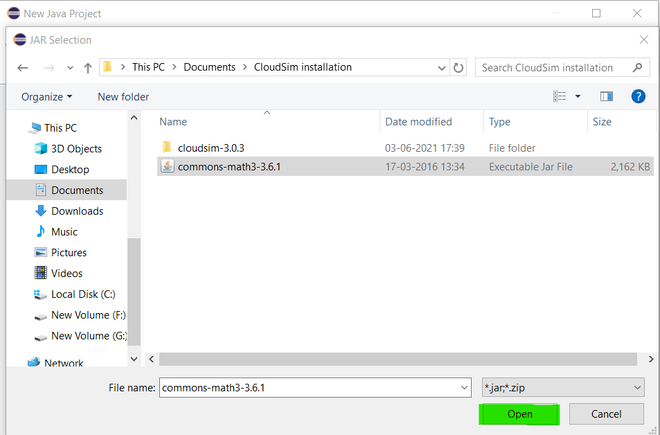The image size is (660, 435).
Task: Open 3D Objects folder in sidebar
Action: pyautogui.click(x=68, y=149)
